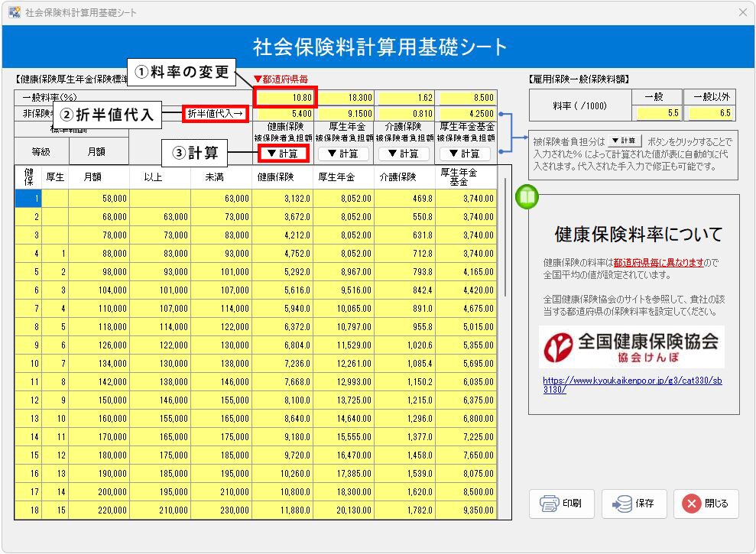
Task: Click the red 都道府県毎に異なります link text
Action: (658, 262)
